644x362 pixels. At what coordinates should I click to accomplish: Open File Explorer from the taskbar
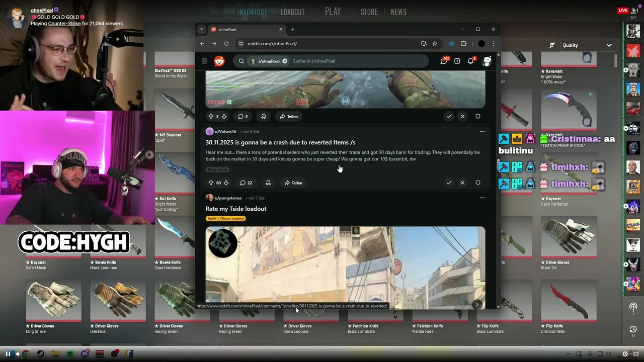click(55, 354)
